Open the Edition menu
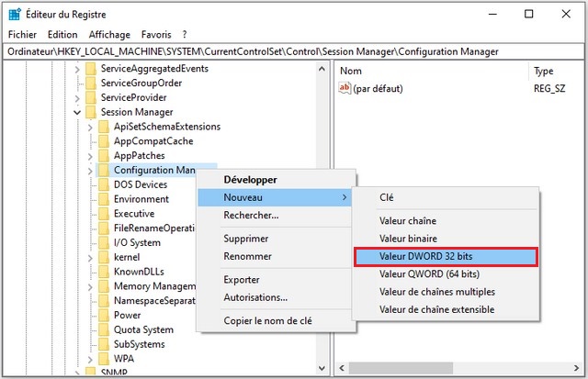The image size is (588, 379). [x=62, y=35]
